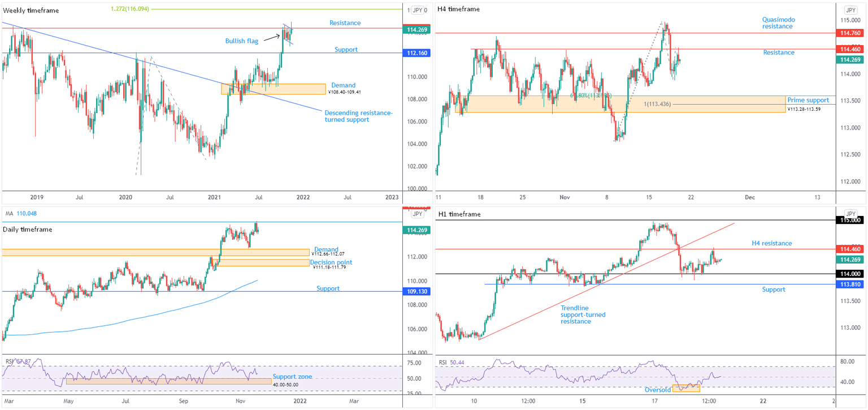Open the JPY currency selector on H4 chart
Screen dimensions: 868x410
(850, 10)
